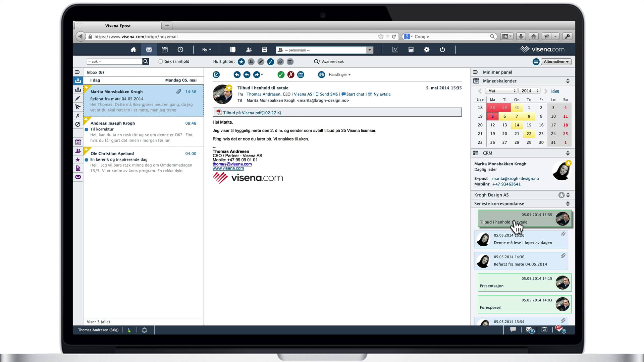644x362 pixels.
Task: Select Andreas Joseph Krogh email Til korrektur
Action: click(144, 132)
